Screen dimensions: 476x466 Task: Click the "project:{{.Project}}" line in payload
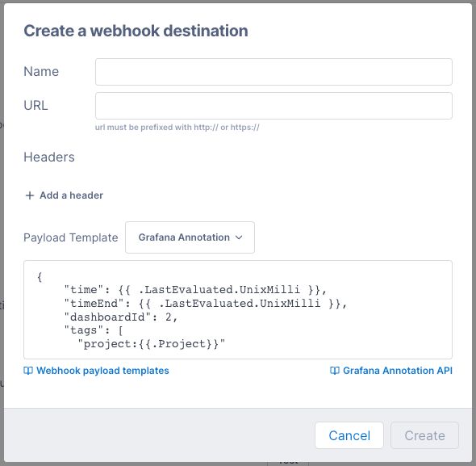pos(151,344)
